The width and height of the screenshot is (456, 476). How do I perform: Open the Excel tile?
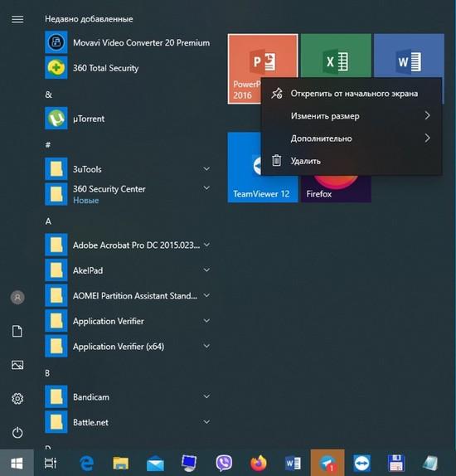(x=336, y=56)
